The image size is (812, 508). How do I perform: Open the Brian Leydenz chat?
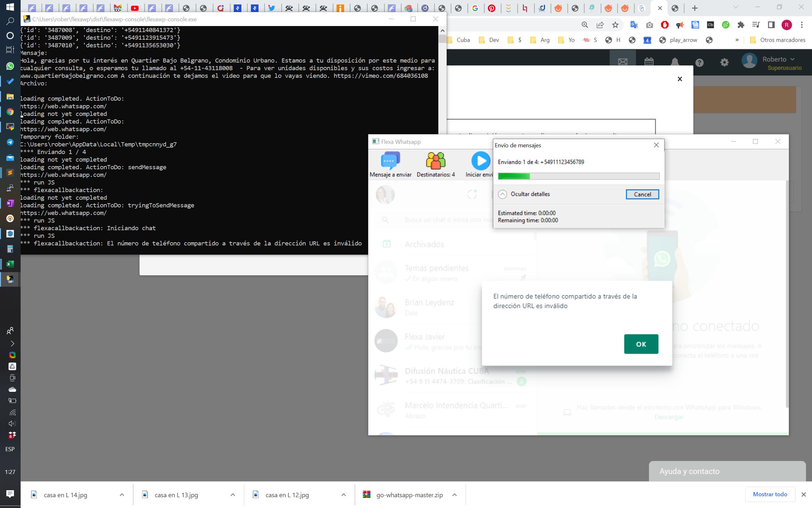pos(451,307)
